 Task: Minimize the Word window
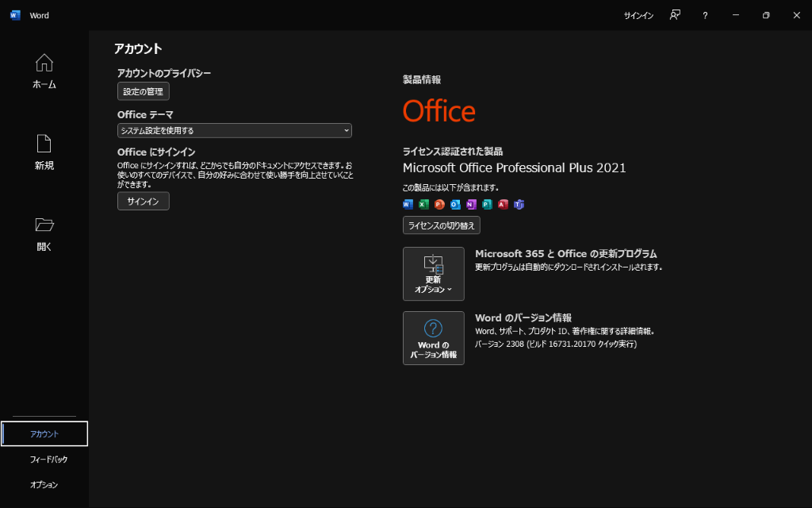(x=735, y=15)
